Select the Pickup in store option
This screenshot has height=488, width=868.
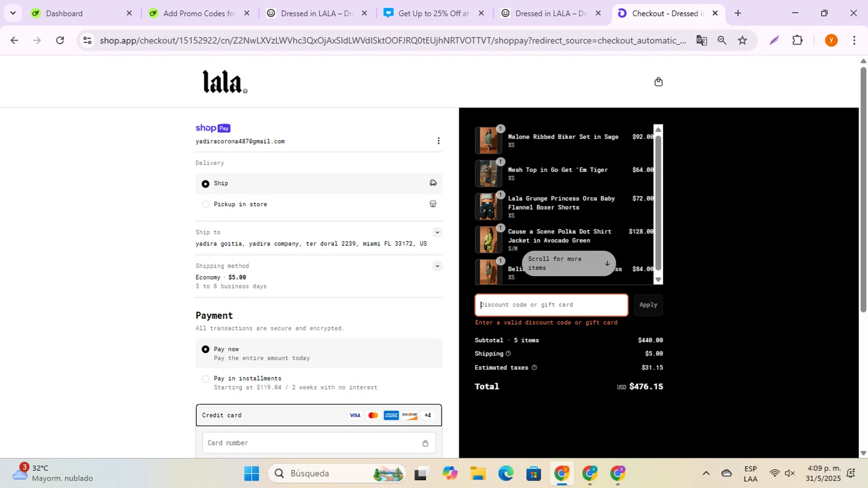coord(319,204)
